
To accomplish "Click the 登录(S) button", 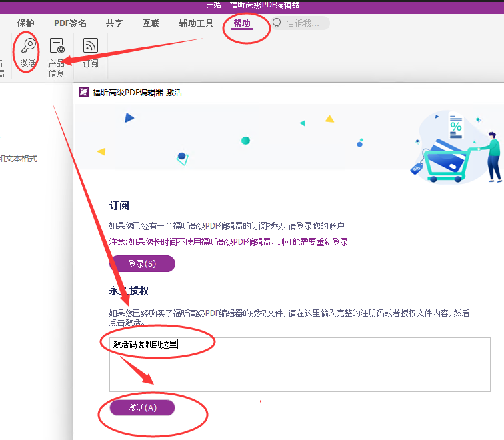I will pos(143,263).
